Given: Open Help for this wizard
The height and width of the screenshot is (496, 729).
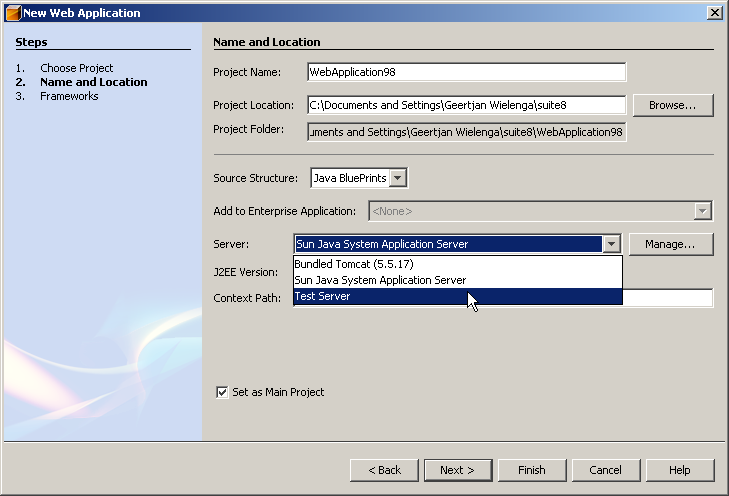Looking at the screenshot, I should [679, 470].
